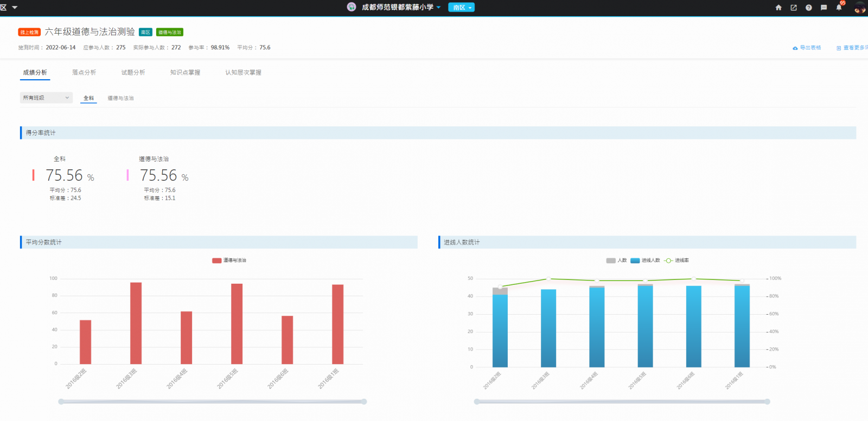The image size is (868, 421).
Task: Click the 2016级3班 bar in average chart
Action: (x=136, y=323)
